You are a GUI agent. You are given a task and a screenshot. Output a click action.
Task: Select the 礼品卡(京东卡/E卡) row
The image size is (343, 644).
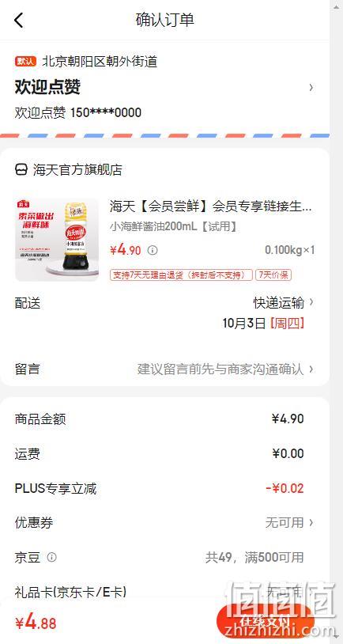[x=164, y=592]
